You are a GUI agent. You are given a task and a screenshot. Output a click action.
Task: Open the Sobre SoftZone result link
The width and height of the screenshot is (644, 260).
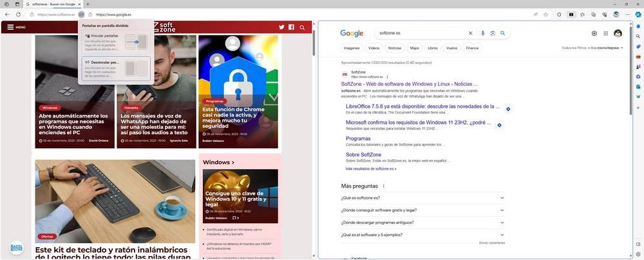pos(363,155)
